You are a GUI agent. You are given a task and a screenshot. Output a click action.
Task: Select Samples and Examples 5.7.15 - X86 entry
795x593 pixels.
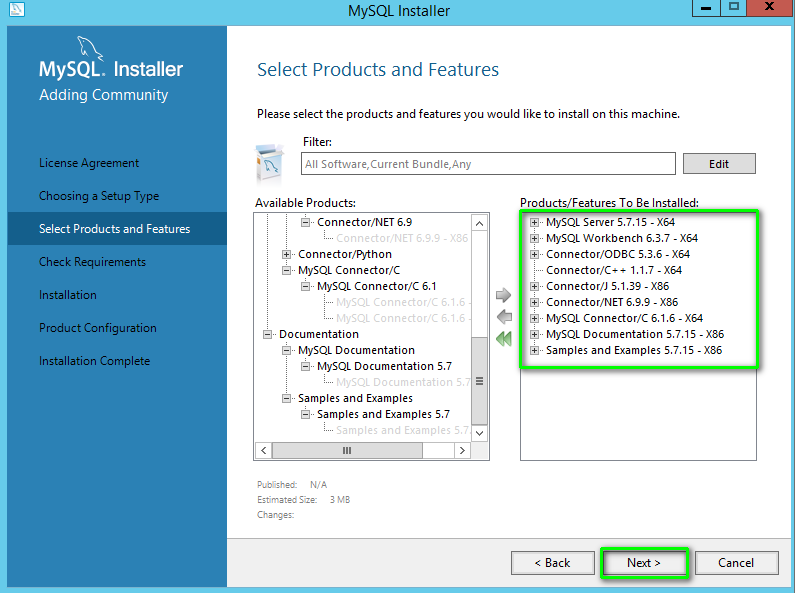[634, 350]
